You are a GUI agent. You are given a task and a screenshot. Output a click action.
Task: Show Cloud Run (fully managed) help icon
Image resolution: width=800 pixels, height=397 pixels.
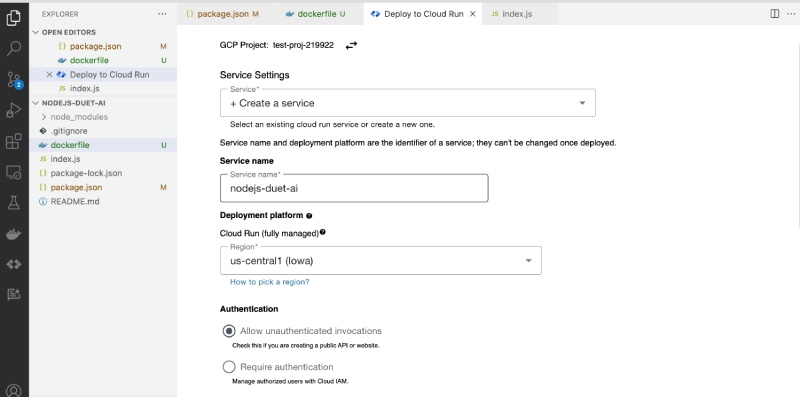point(322,232)
